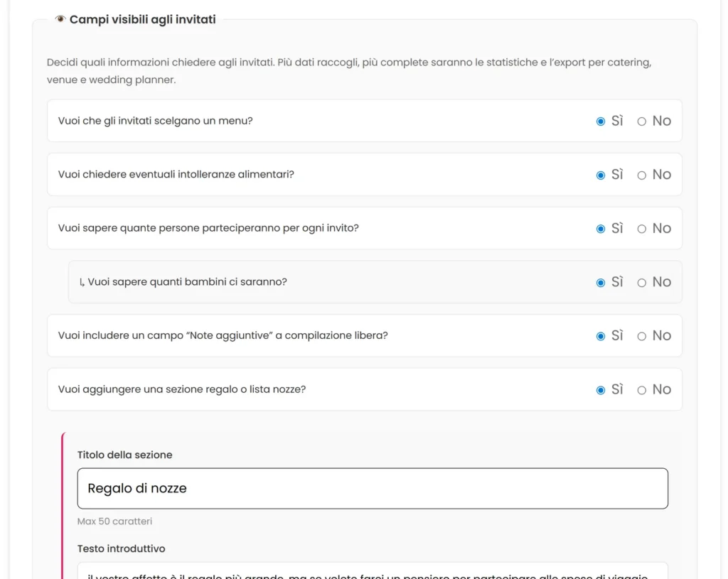Select "No" for guests per invitation question
Viewport: 728px width, 579px height.
pyautogui.click(x=642, y=228)
